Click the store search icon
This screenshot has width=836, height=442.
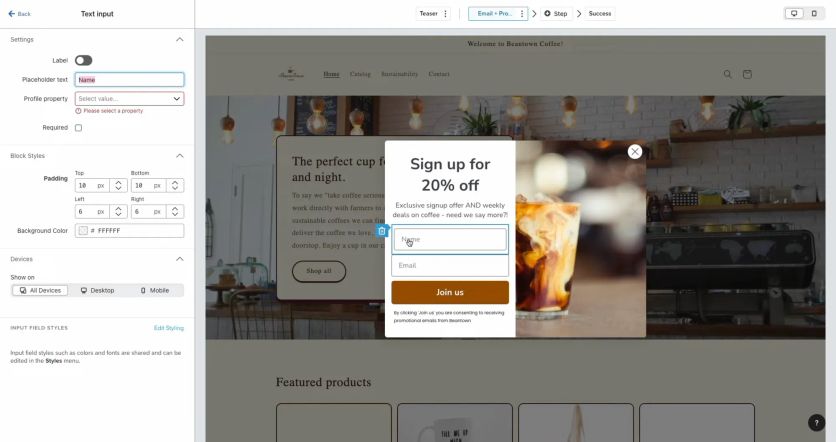(x=727, y=74)
